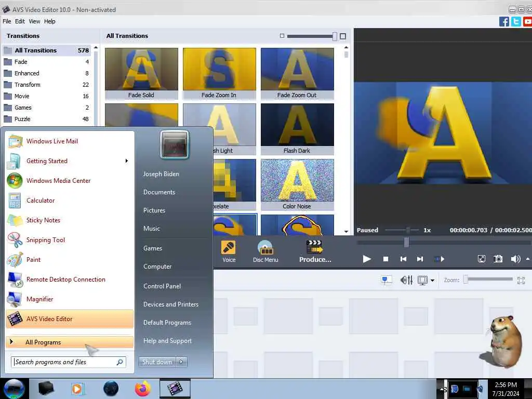
Task: Select All Transitions category
Action: 47,50
